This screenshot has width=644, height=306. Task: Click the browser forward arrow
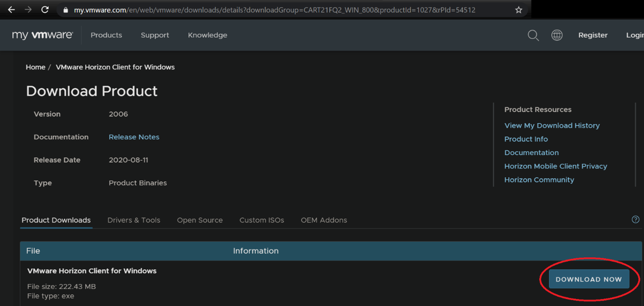pos(28,10)
